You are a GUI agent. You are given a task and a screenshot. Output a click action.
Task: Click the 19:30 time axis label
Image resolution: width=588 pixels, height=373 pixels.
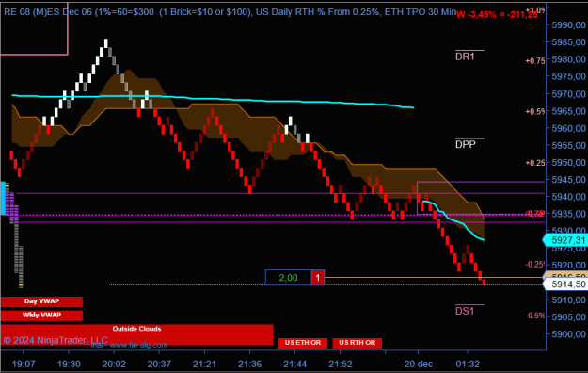click(69, 364)
